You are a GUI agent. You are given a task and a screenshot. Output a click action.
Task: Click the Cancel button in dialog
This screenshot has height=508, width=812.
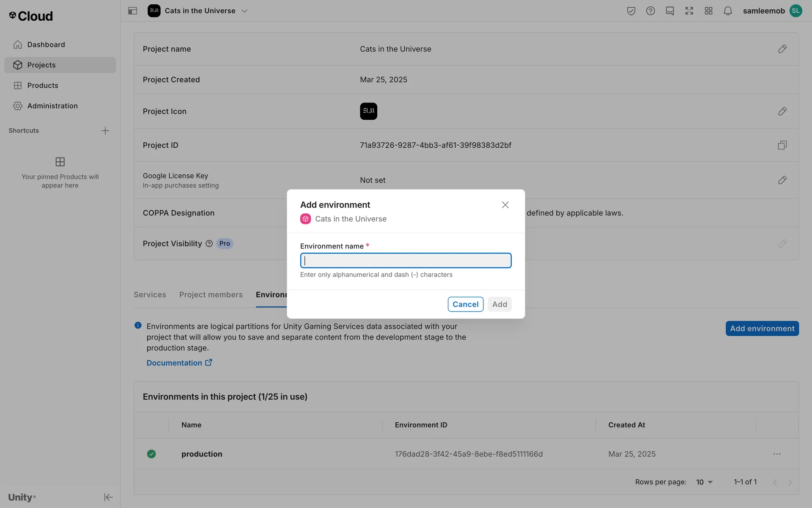point(465,304)
